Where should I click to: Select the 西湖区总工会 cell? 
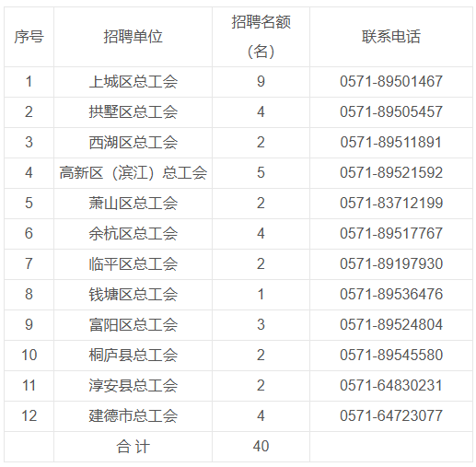pos(133,143)
